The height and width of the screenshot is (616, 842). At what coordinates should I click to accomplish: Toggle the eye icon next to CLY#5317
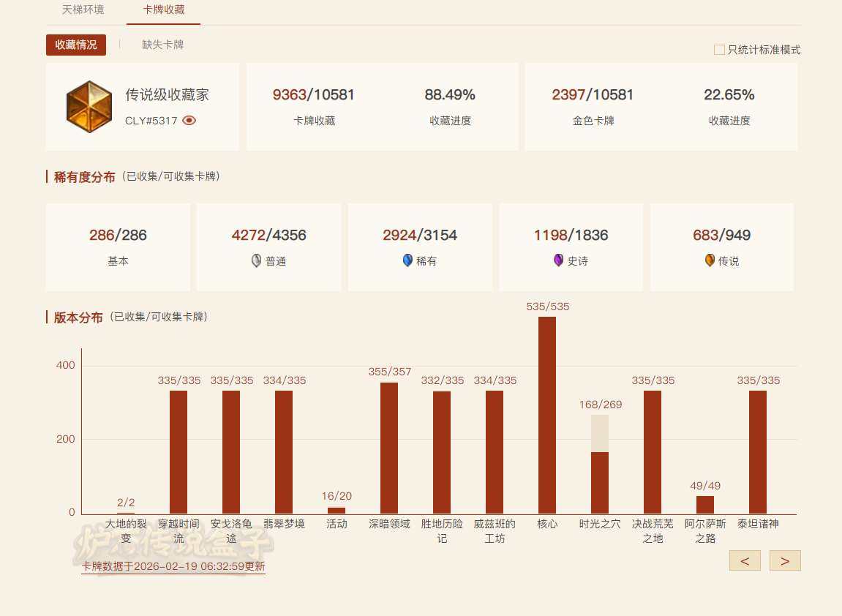click(x=189, y=121)
